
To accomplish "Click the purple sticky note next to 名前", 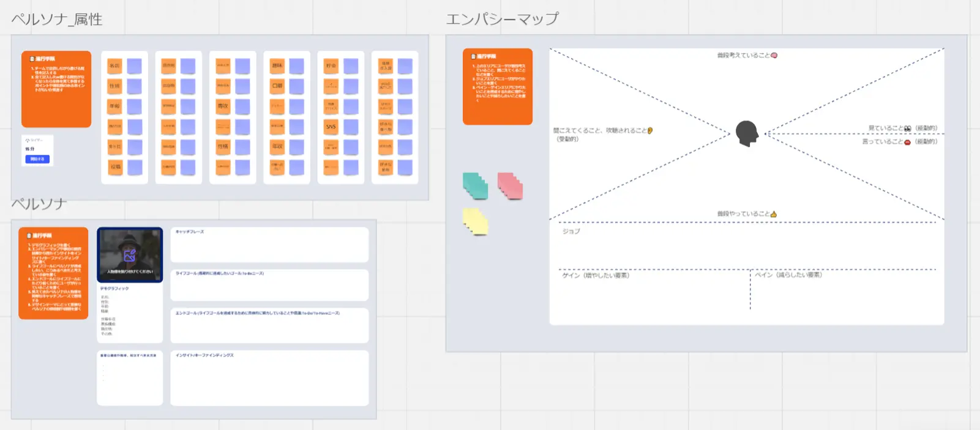I will [x=135, y=66].
